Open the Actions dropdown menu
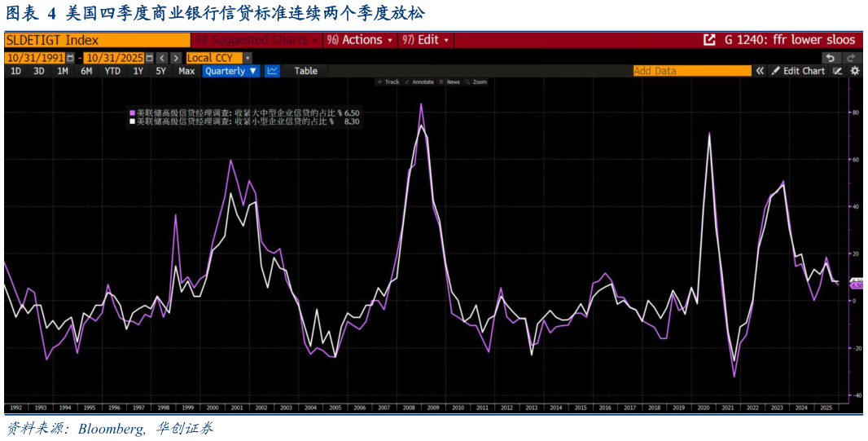 360,40
